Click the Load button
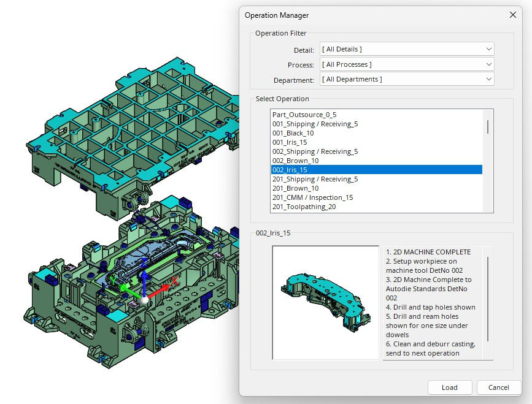 point(450,387)
